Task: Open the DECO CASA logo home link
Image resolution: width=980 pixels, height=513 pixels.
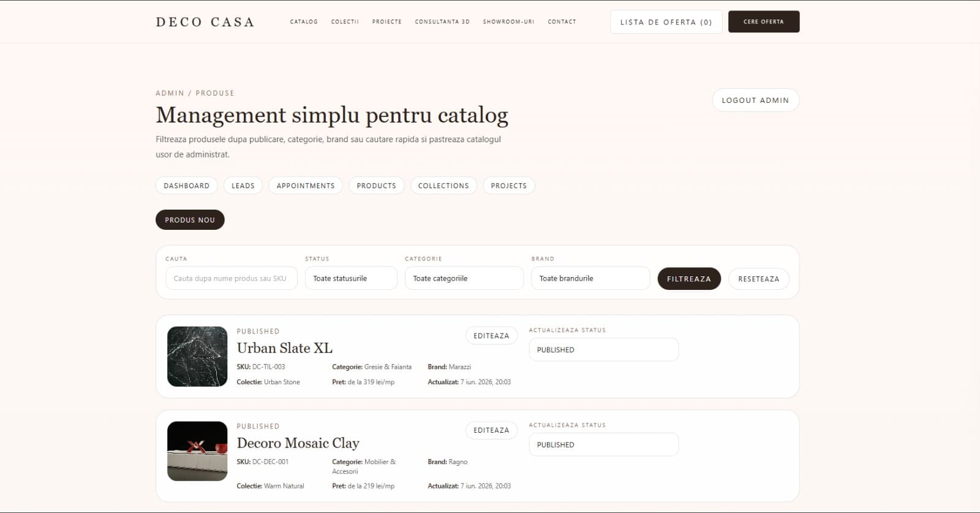Action: point(205,22)
